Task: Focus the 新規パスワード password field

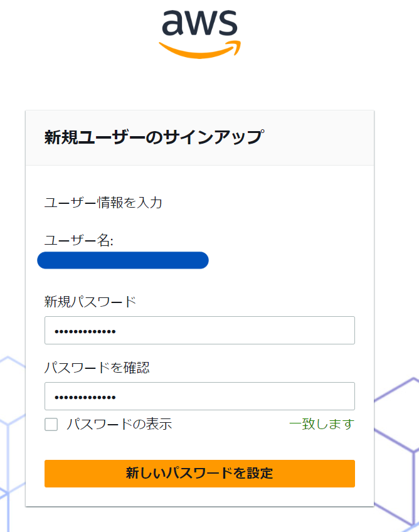Action: [199, 330]
